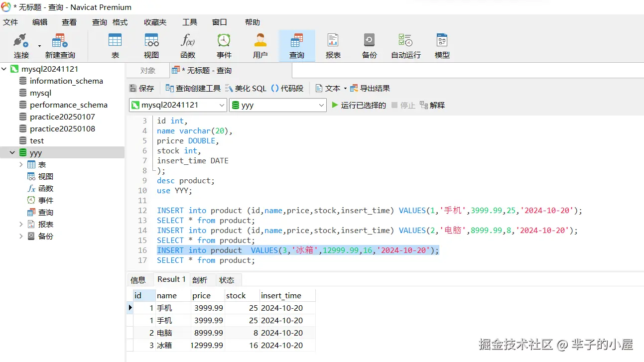This screenshot has height=362, width=644.
Task: Click 美化 SQL beautify button
Action: (x=246, y=88)
